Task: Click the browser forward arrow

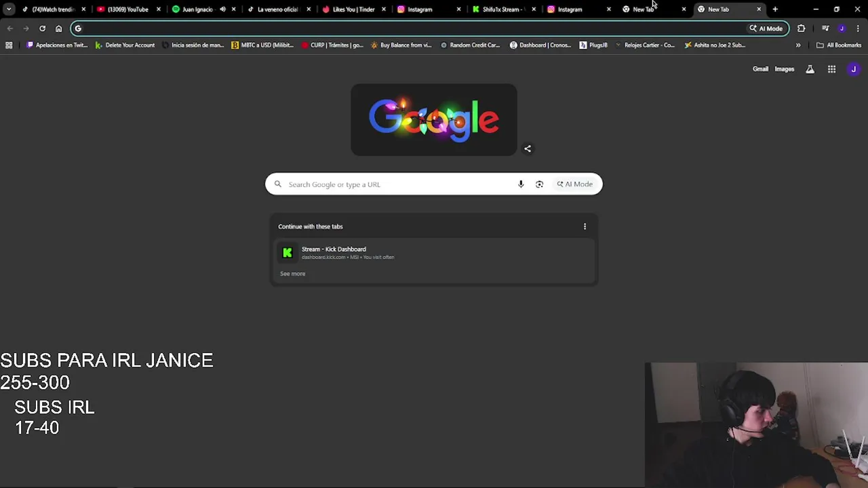Action: [26, 28]
